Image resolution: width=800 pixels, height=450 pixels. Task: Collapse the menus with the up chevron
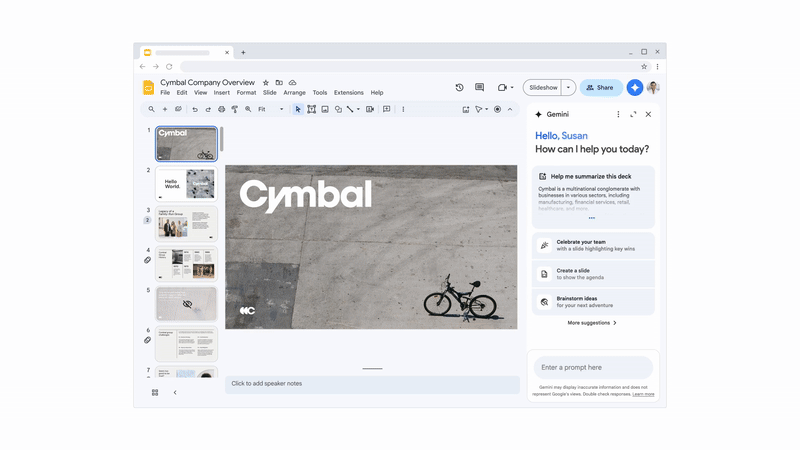[510, 109]
